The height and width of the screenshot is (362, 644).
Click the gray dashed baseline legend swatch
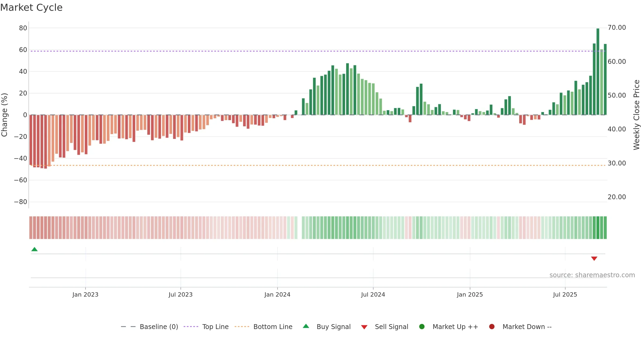pos(128,327)
